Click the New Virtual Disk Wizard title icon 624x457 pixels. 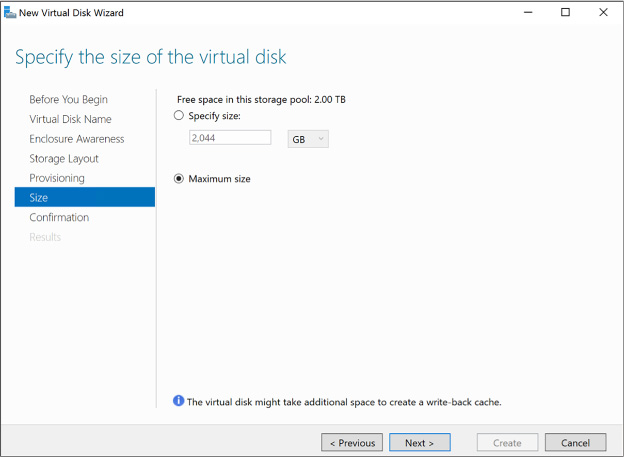10,12
